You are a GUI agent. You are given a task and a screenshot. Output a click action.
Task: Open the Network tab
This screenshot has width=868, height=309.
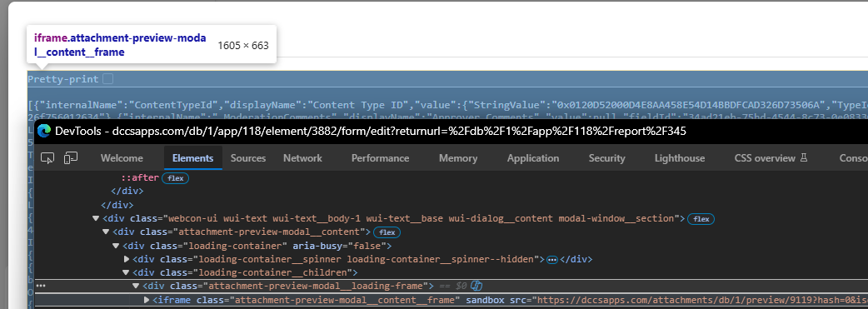pyautogui.click(x=303, y=158)
